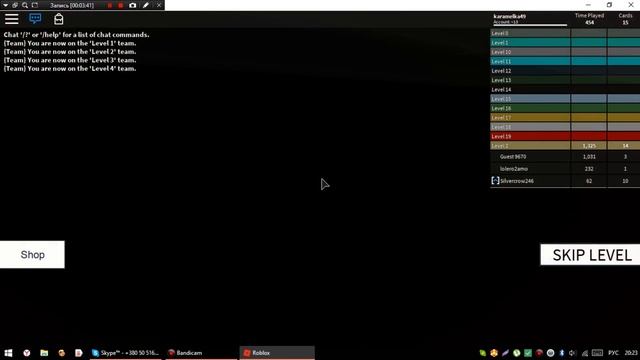Select the Level 11 team row
Viewport: 640px width, 360px height.
pyautogui.click(x=565, y=61)
